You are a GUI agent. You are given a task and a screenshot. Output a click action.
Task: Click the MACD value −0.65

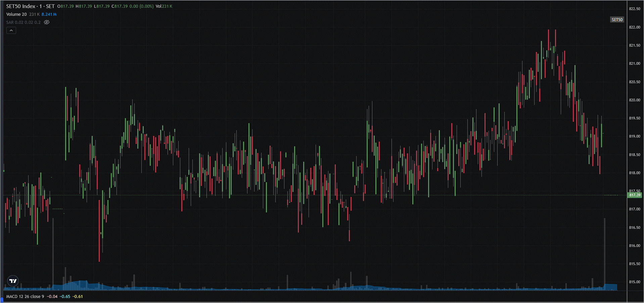point(65,296)
